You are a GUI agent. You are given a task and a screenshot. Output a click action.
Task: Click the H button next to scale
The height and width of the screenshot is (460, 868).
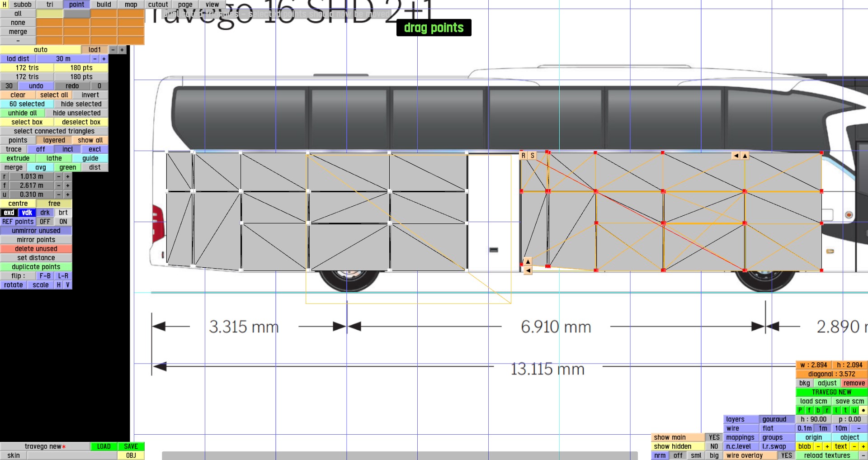pos(59,285)
